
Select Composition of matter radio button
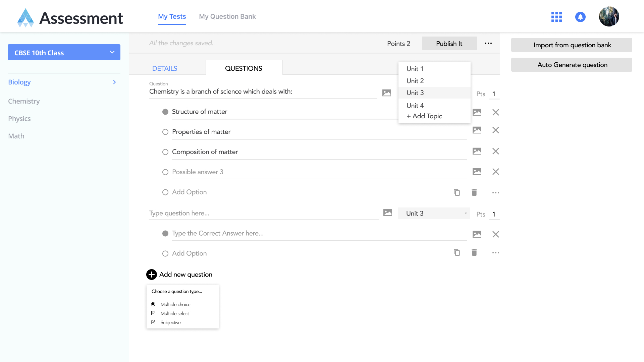click(165, 152)
